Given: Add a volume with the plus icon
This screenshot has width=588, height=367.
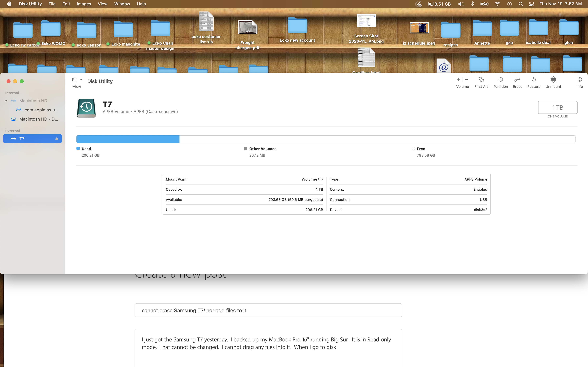Looking at the screenshot, I should coord(458,79).
